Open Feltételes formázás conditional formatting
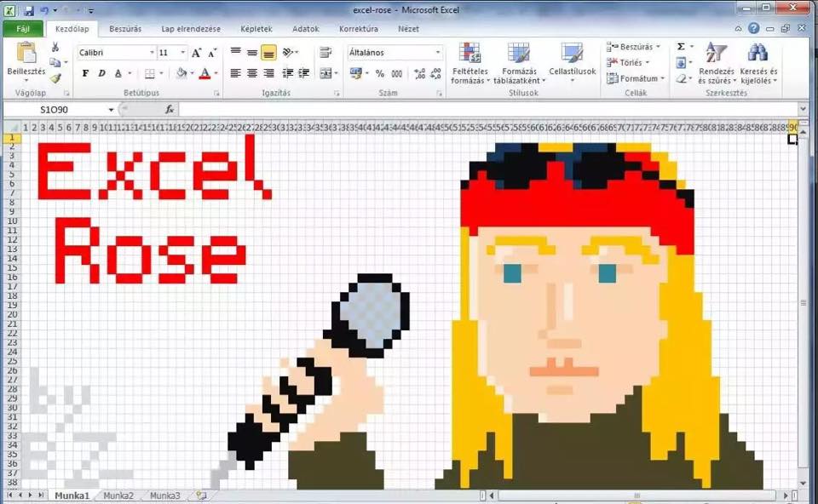This screenshot has width=818, height=504. pyautogui.click(x=469, y=64)
